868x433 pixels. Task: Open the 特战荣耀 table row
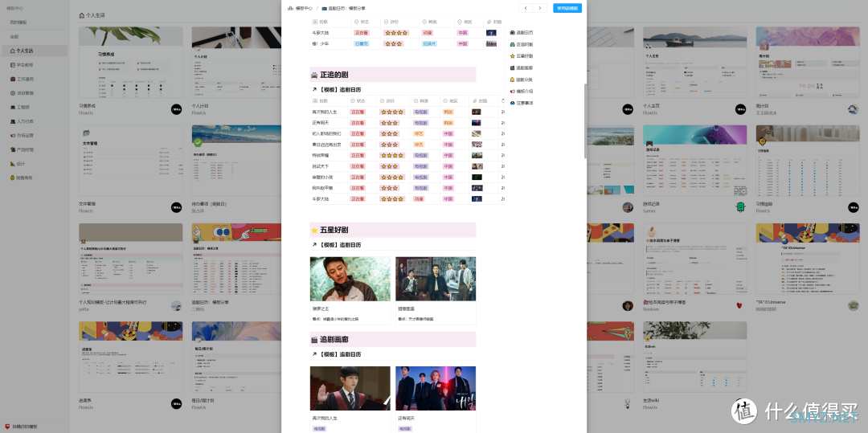point(407,155)
